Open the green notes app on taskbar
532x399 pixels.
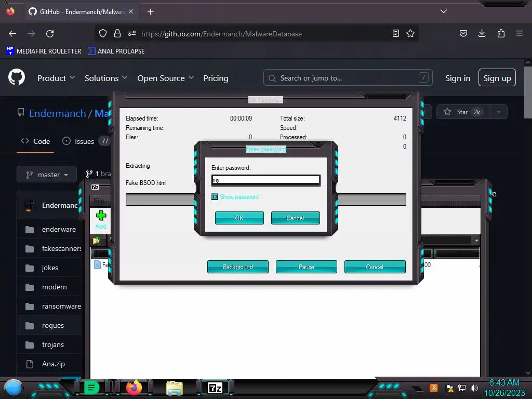click(91, 388)
